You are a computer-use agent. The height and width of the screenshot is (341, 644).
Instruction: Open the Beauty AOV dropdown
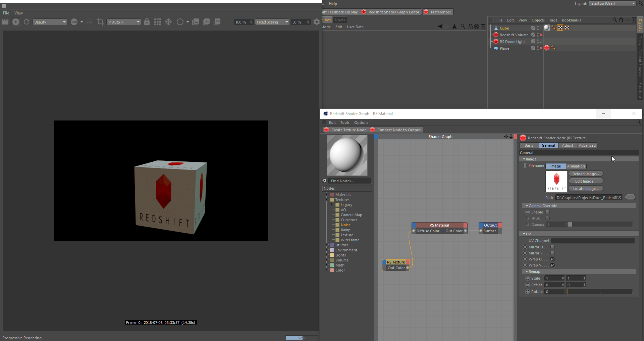(x=50, y=22)
